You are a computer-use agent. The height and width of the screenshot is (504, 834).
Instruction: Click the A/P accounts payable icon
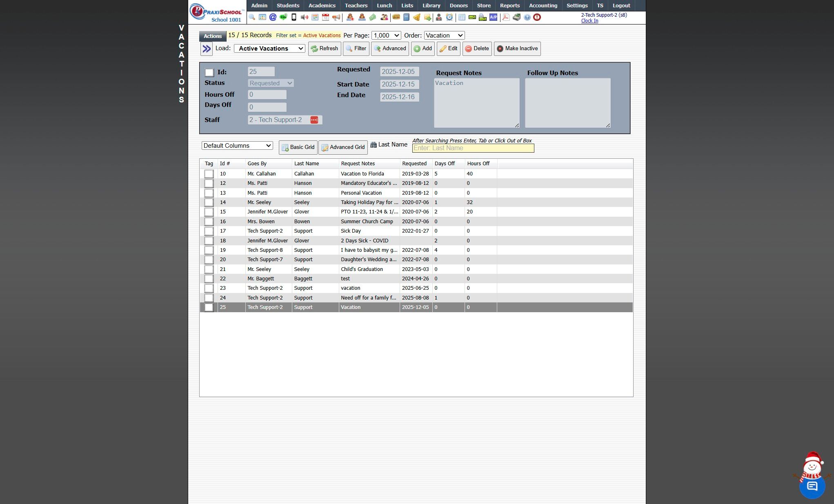pyautogui.click(x=493, y=17)
